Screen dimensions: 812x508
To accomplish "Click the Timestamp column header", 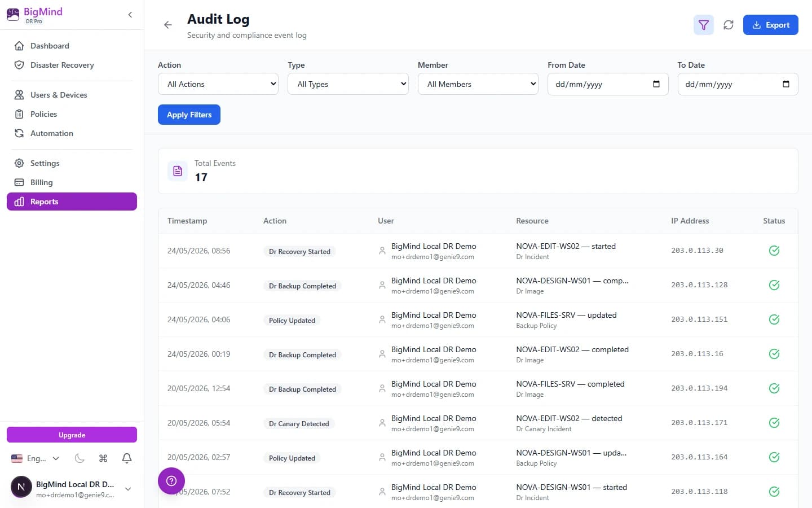I will (x=187, y=221).
